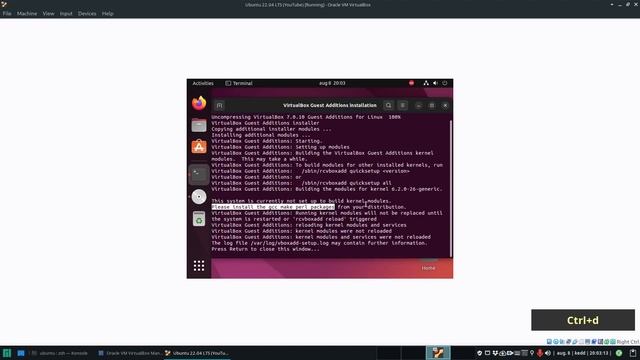
Task: Open the volume indicator in Ubuntu top bar
Action: pos(435,83)
